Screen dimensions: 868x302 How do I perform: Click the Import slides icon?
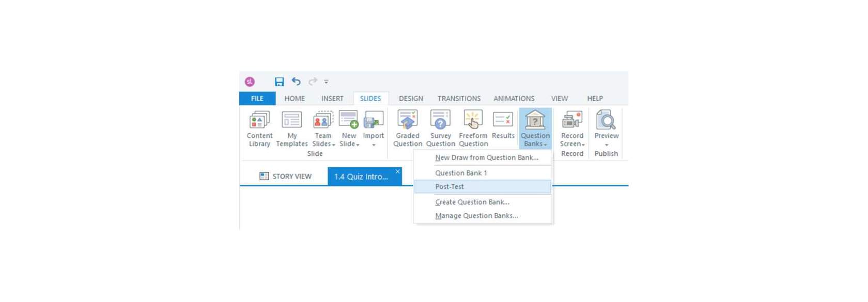(374, 120)
